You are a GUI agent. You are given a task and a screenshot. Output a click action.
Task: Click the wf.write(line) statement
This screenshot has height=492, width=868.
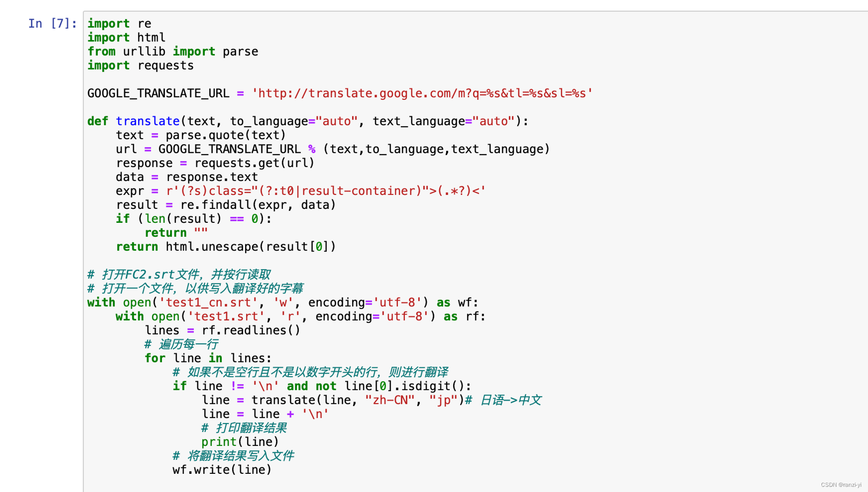click(222, 470)
